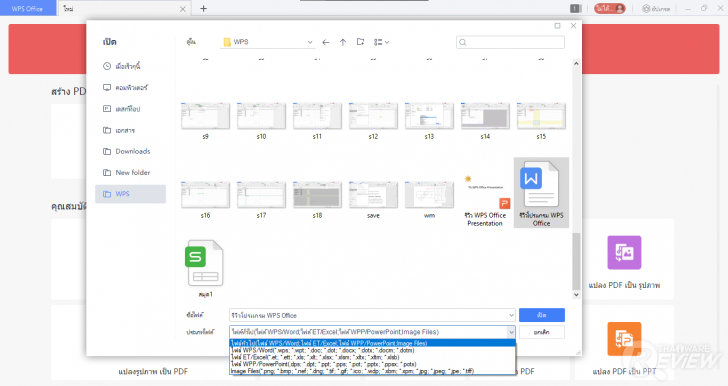Select the wm image thumbnail
The height and width of the screenshot is (386, 728).
(x=429, y=195)
